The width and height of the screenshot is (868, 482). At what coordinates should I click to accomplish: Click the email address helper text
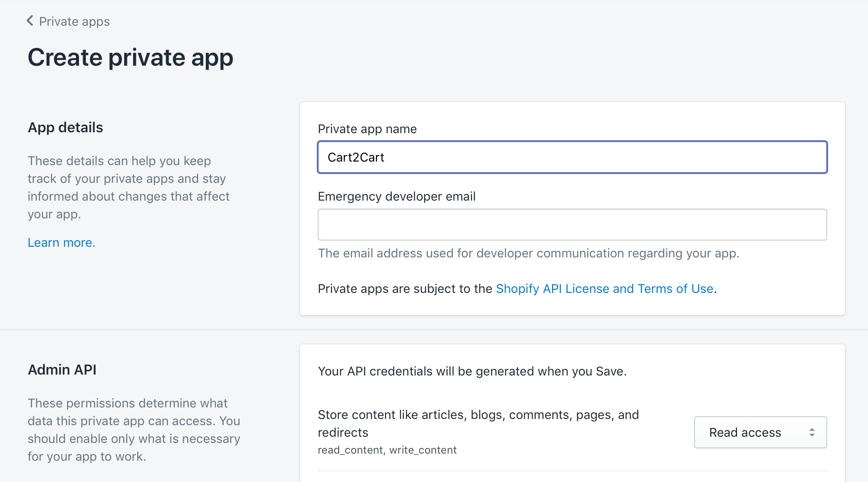coord(529,253)
